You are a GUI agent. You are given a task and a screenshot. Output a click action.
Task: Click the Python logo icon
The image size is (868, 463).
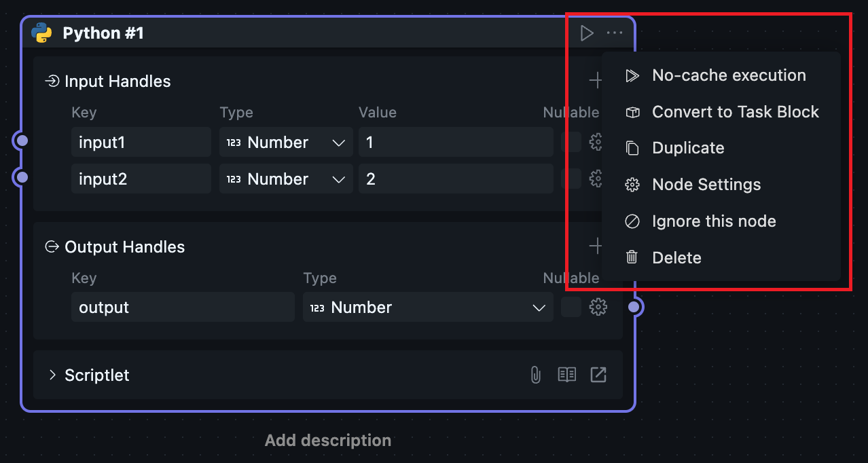coord(41,33)
